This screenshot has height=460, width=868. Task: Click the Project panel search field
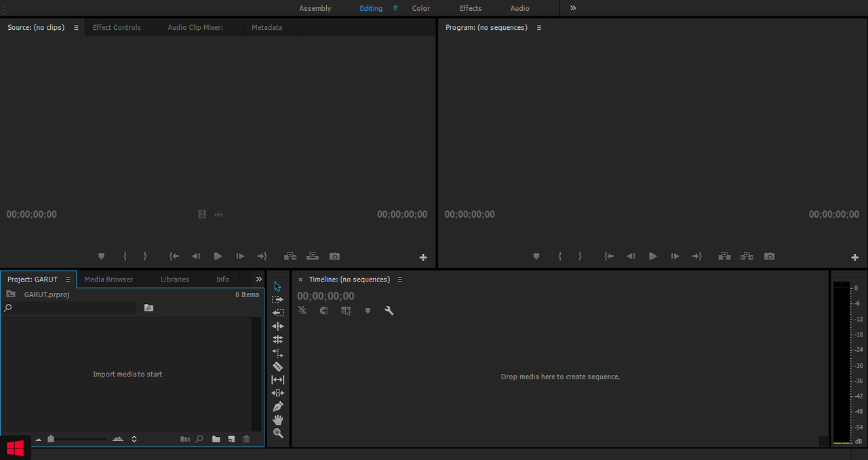pos(69,308)
